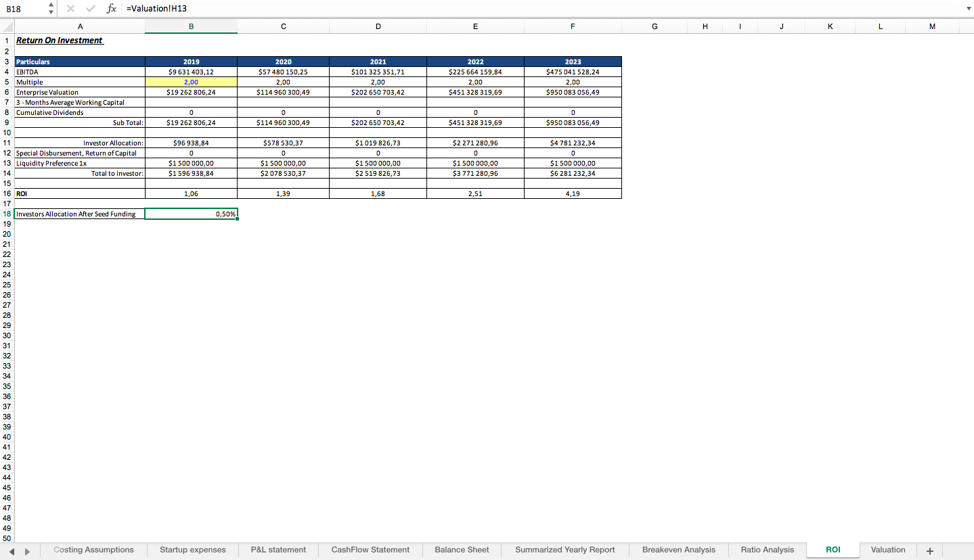Select the 0,50% cell
This screenshot has height=560, width=974.
coord(191,214)
